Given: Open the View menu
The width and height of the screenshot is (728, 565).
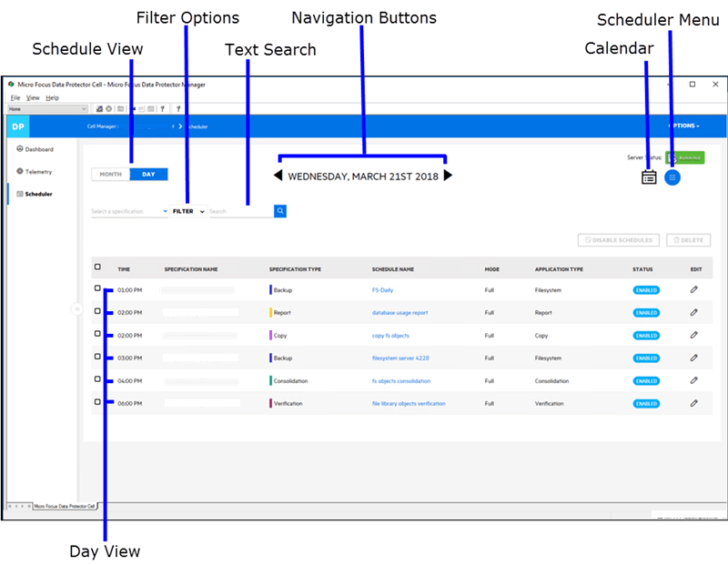Looking at the screenshot, I should pyautogui.click(x=33, y=98).
